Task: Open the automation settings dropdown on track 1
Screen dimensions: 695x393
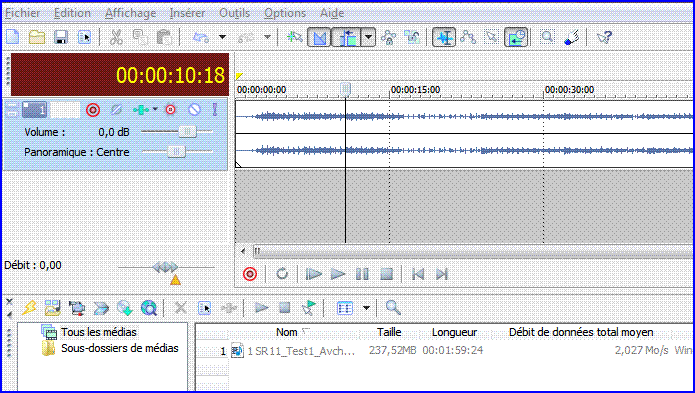Action: click(155, 109)
